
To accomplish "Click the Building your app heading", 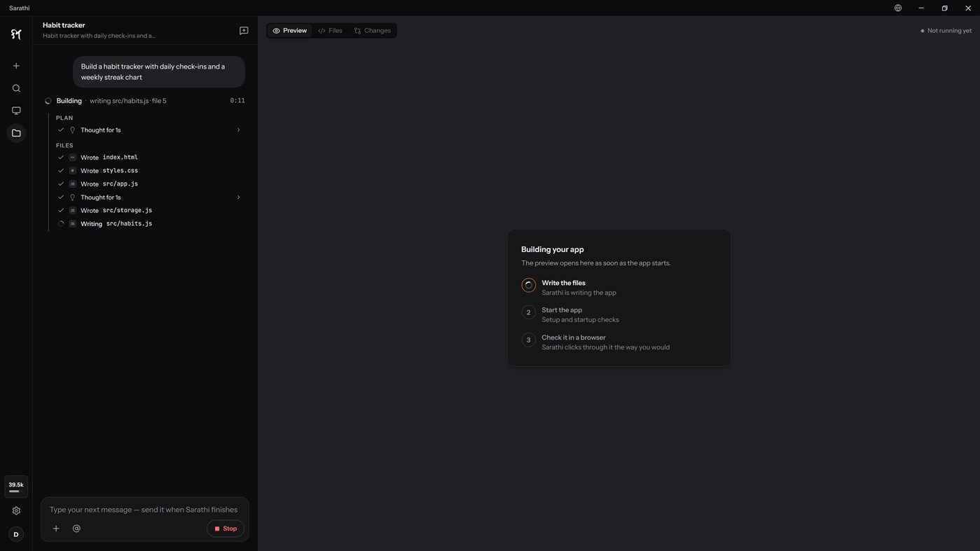I will [553, 249].
